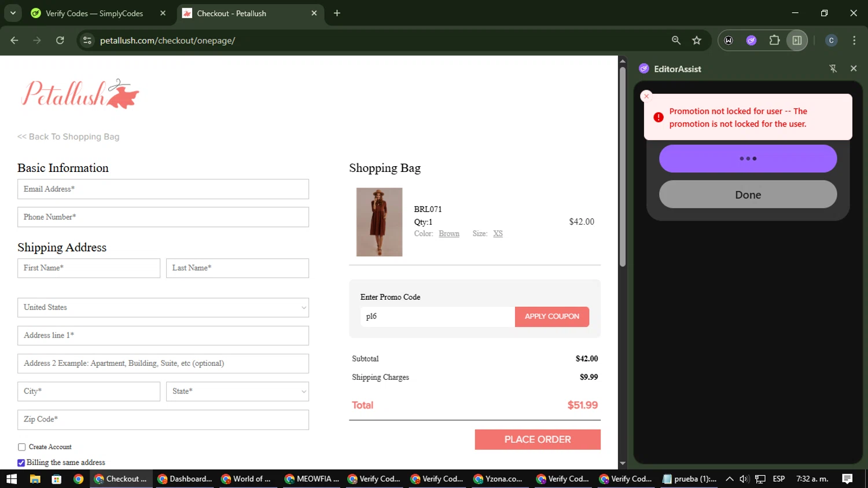Open the pinned Chrome icon in taskbar
Screen dimensions: 868x488
click(79, 479)
